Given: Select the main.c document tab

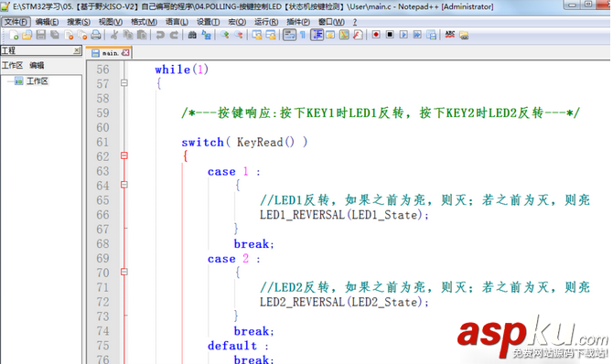Looking at the screenshot, I should point(109,53).
